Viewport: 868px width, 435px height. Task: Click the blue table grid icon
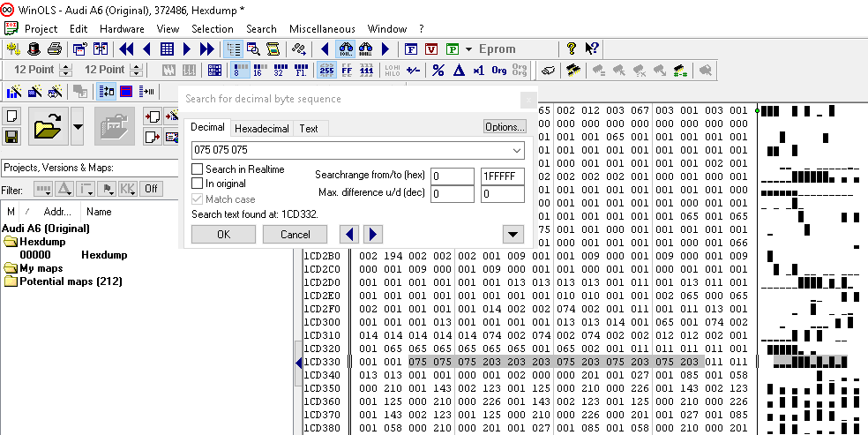click(167, 49)
